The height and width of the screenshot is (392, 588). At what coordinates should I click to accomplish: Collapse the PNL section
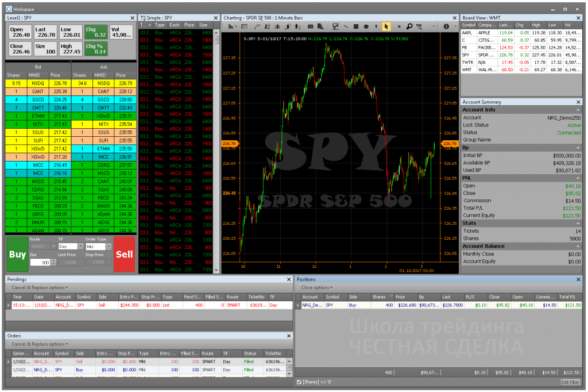tap(578, 178)
